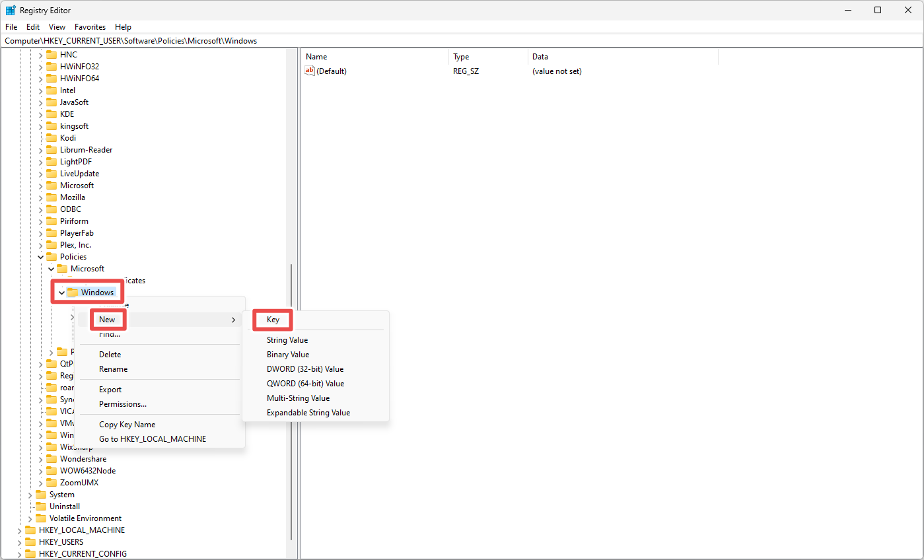
Task: Expand the JavaSoft key
Action: 40,102
